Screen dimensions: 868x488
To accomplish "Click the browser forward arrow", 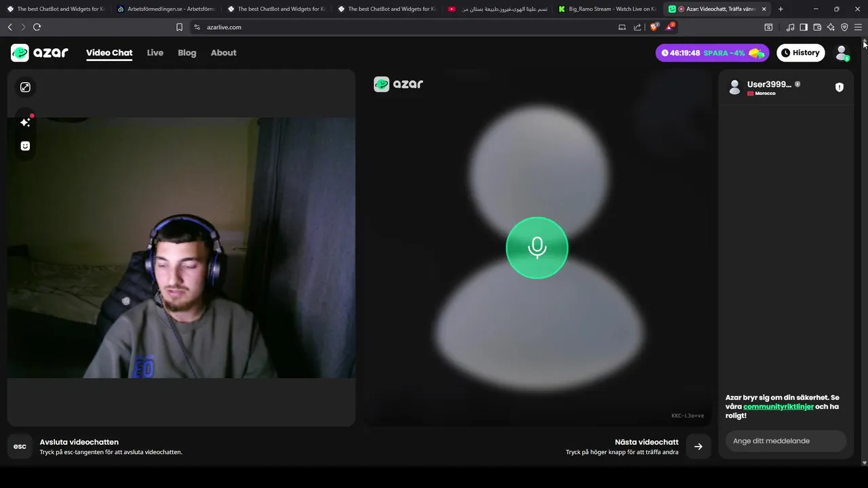I will pyautogui.click(x=23, y=27).
